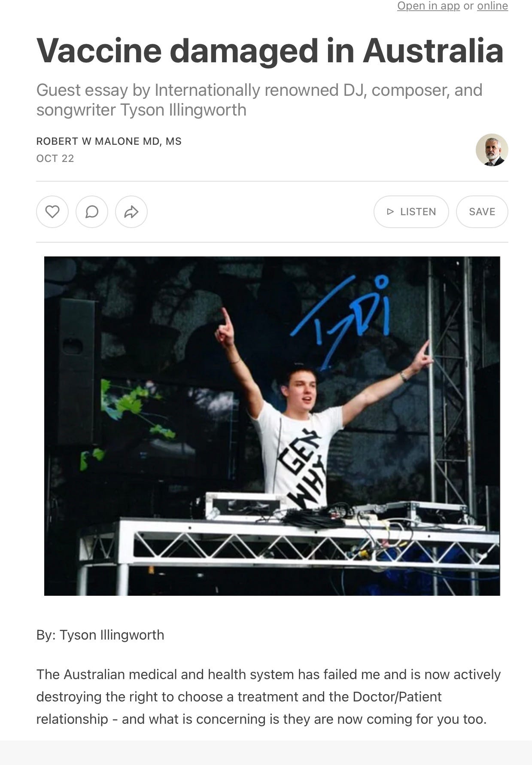Click the Vaccine damaged in Australia headline
This screenshot has height=765, width=532.
point(270,51)
